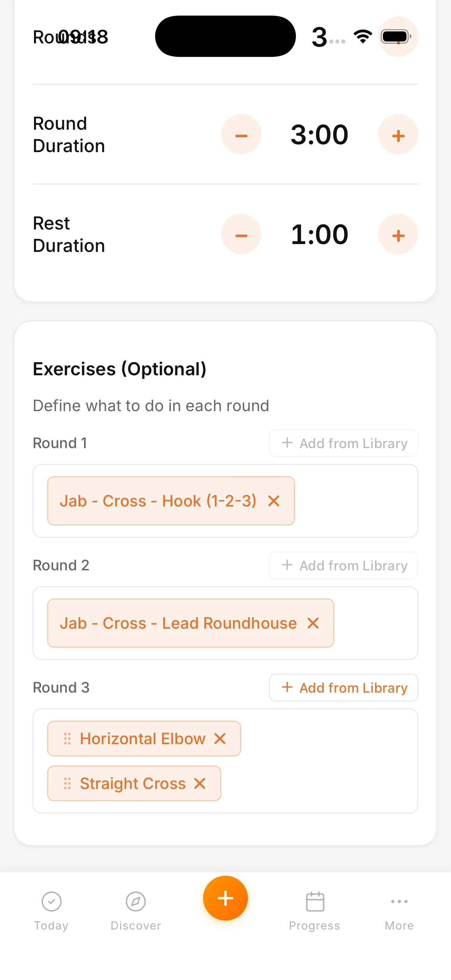Add from Library for Round 2
Image resolution: width=451 pixels, height=980 pixels.
(x=344, y=565)
